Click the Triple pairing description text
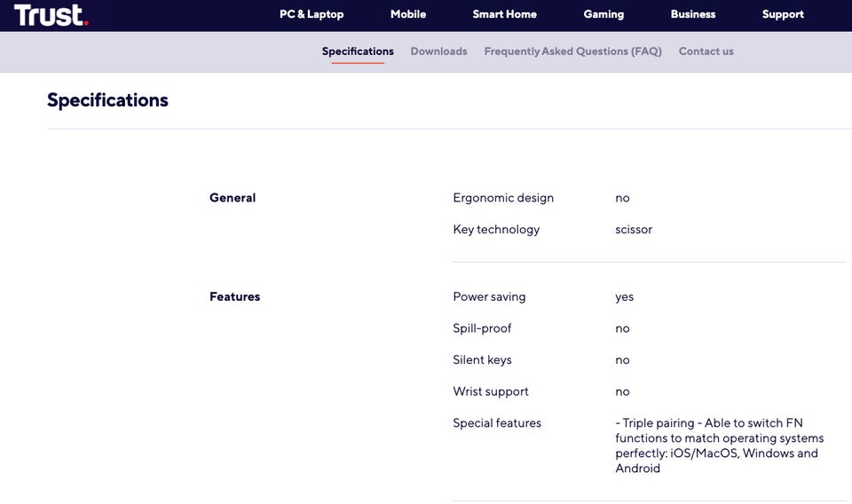This screenshot has width=852, height=504. pos(717,445)
